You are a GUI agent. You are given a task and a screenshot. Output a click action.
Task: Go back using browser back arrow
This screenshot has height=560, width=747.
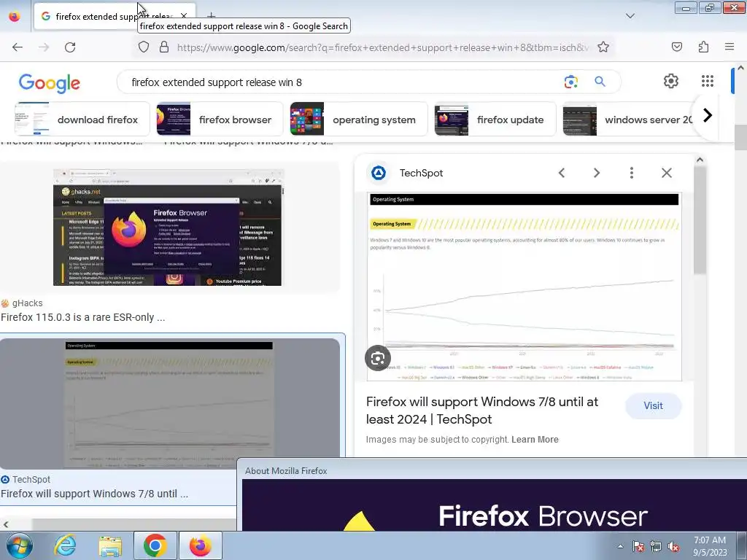(18, 47)
